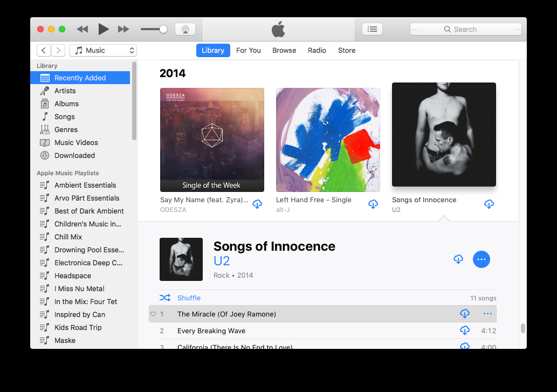Viewport: 557px width, 392px height.
Task: Select track Every Breaking Wave
Action: click(x=322, y=331)
